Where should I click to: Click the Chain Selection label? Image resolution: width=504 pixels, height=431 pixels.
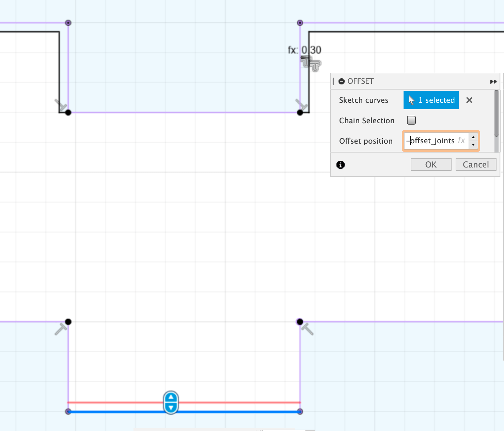(367, 121)
